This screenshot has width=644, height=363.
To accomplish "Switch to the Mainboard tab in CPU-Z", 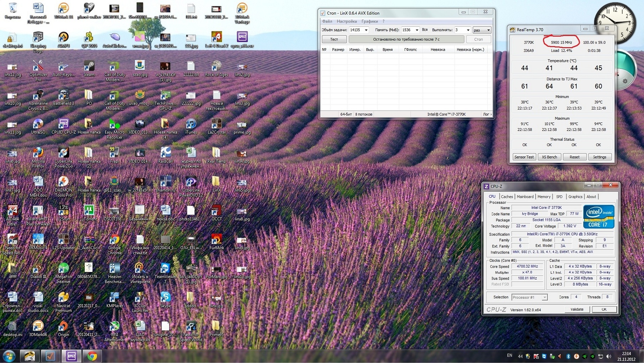I will tap(525, 197).
